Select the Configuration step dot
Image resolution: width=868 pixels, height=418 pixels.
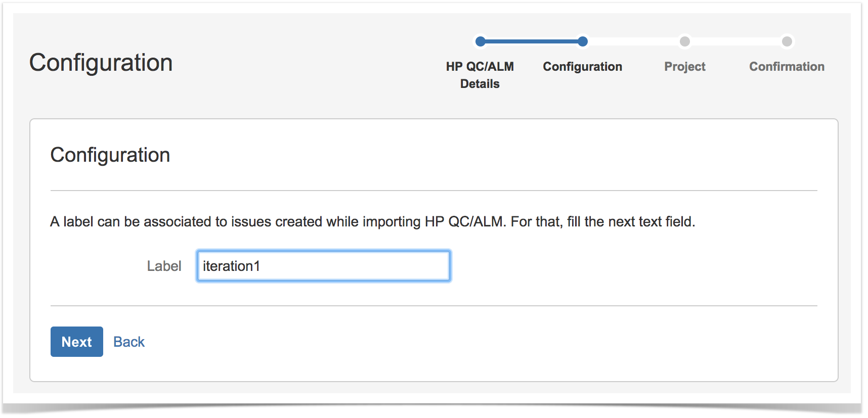tap(583, 41)
